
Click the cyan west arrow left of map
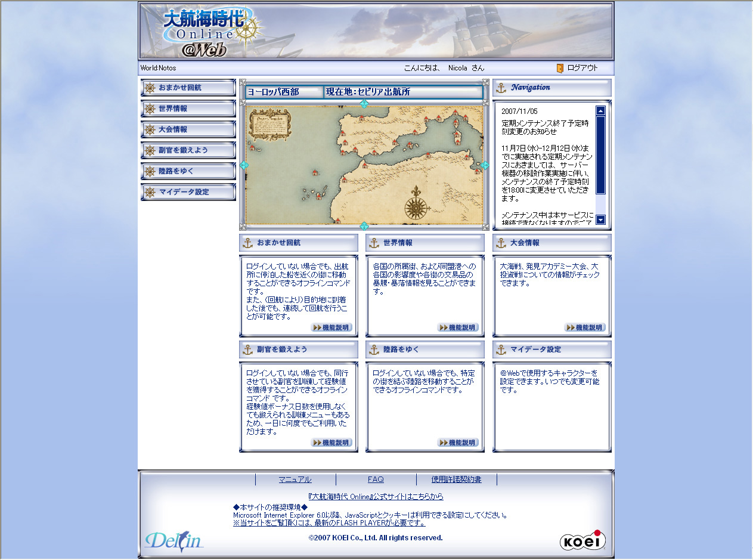(x=243, y=165)
